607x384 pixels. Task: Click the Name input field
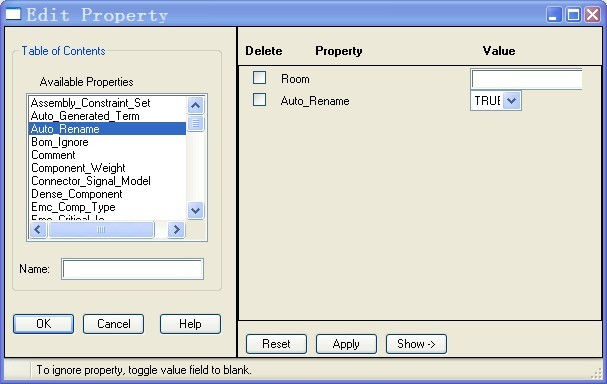click(132, 269)
